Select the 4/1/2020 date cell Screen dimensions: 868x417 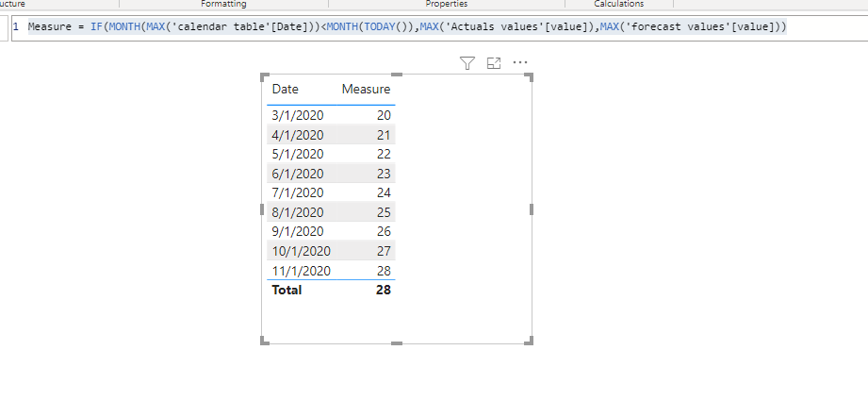tap(298, 135)
